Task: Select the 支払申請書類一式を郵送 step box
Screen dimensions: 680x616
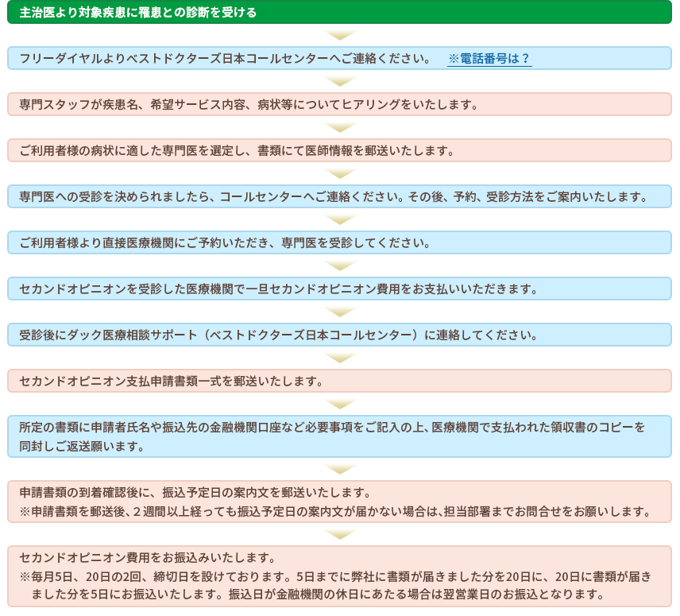Action: [x=339, y=382]
